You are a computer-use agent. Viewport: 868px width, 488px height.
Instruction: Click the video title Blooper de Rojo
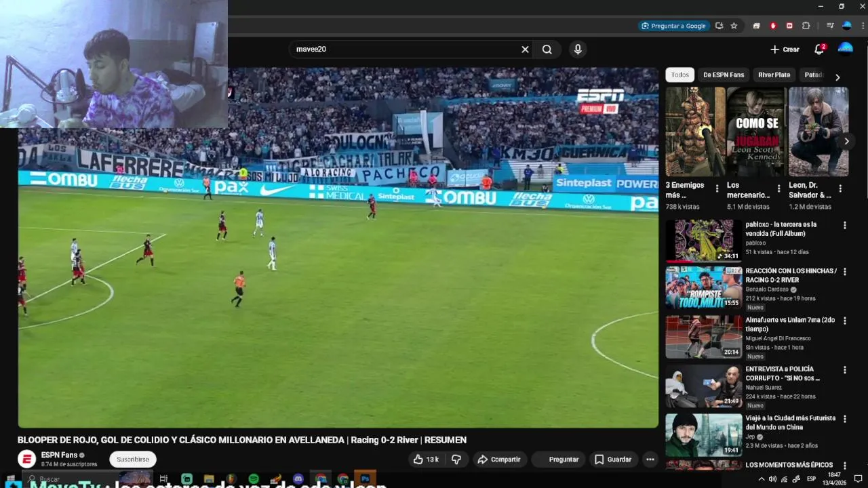242,440
